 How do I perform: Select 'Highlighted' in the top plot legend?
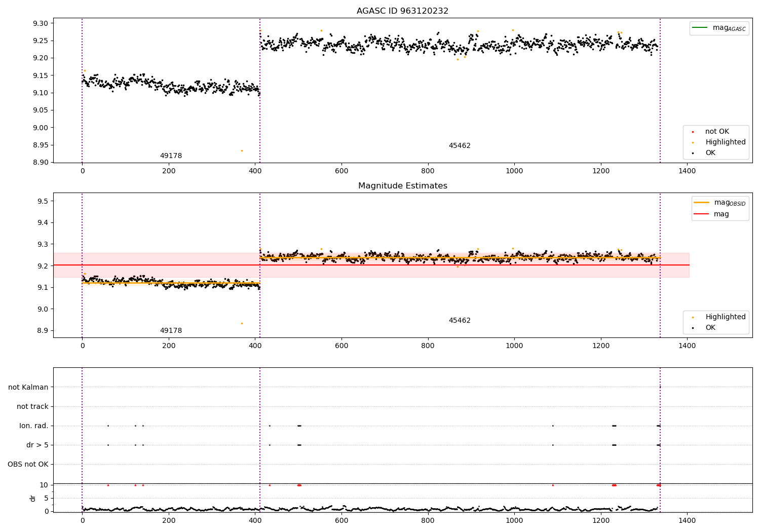tap(726, 142)
